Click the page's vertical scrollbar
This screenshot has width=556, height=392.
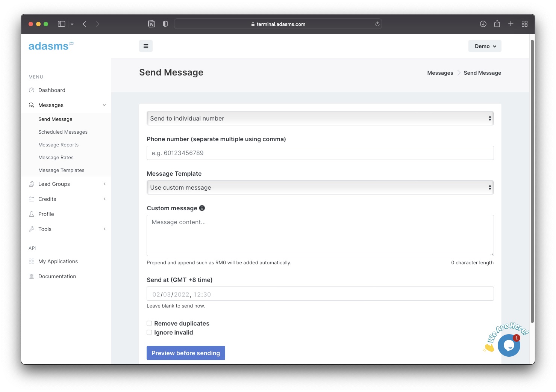(x=532, y=180)
